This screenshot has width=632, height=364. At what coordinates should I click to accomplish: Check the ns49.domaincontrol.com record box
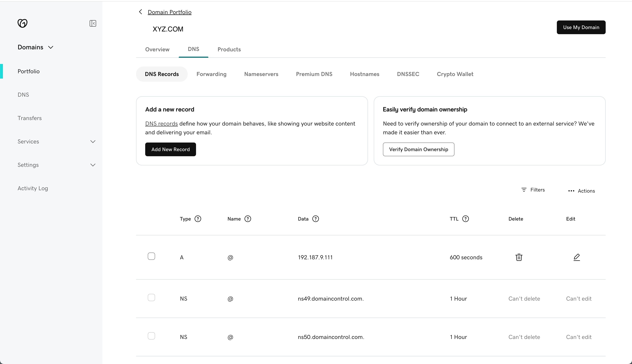coord(151,297)
